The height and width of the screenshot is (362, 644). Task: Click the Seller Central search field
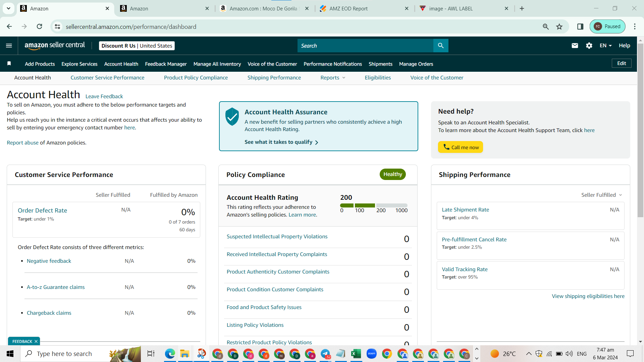[365, 46]
